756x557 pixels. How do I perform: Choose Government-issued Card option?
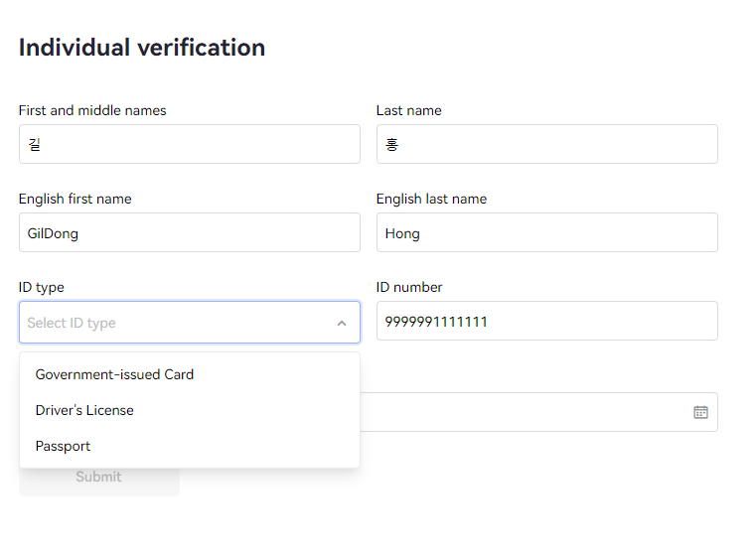tap(190, 374)
